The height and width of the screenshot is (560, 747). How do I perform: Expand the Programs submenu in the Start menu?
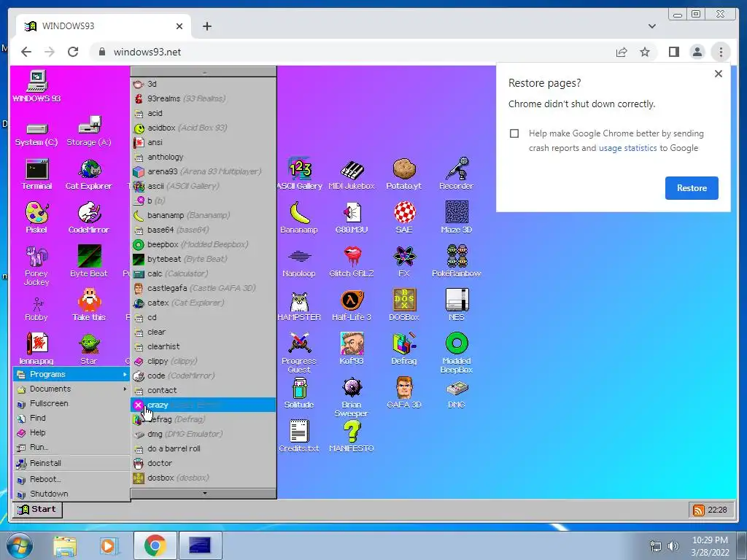click(71, 374)
